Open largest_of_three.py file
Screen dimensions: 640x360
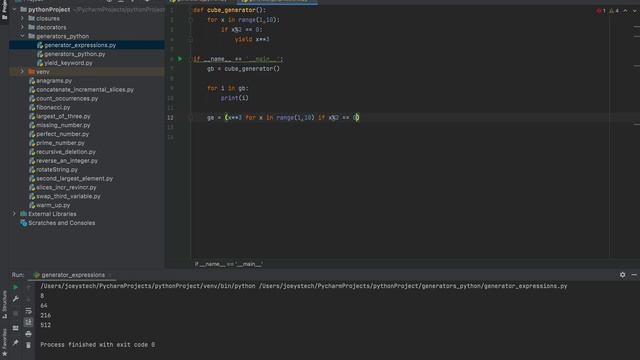(x=63, y=116)
